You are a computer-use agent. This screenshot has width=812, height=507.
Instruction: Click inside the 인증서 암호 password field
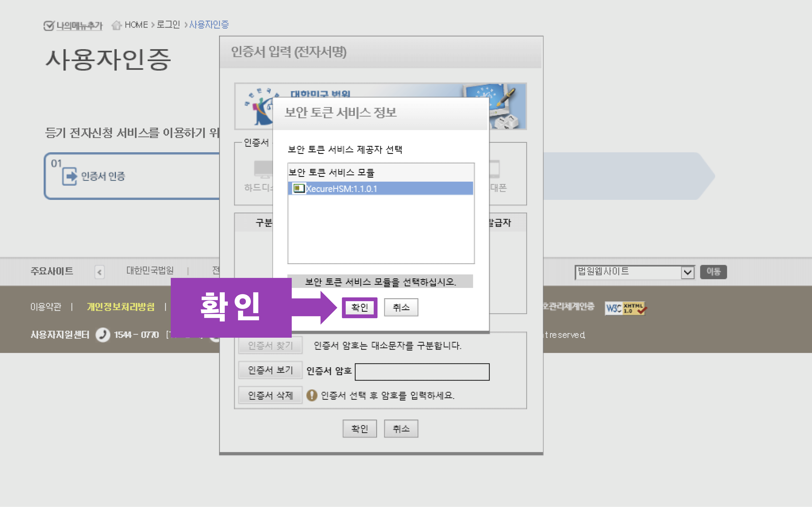[421, 372]
